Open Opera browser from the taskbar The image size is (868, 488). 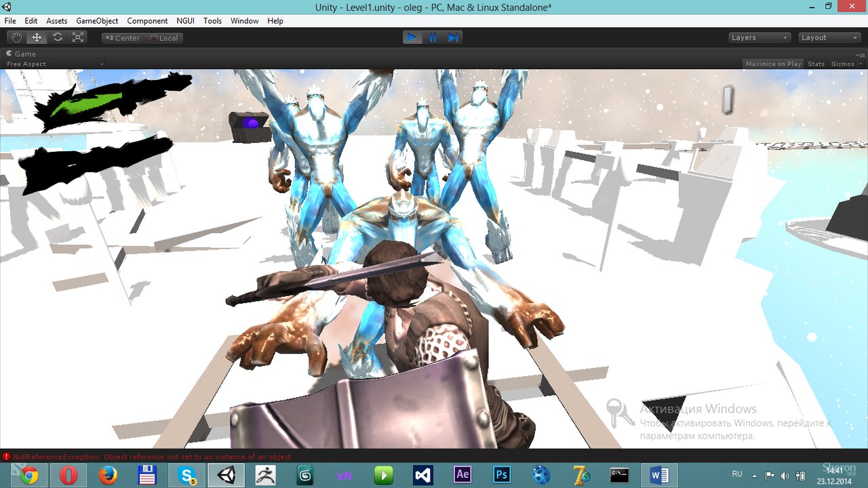68,476
